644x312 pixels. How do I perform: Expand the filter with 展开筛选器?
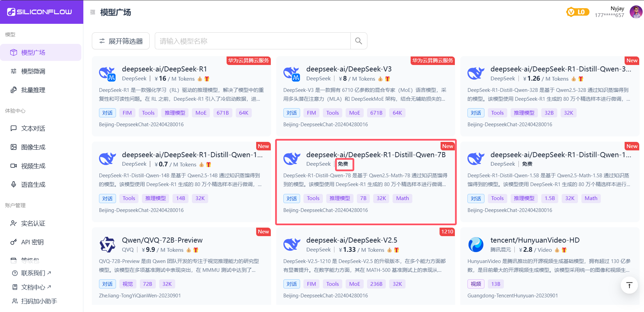click(x=121, y=41)
